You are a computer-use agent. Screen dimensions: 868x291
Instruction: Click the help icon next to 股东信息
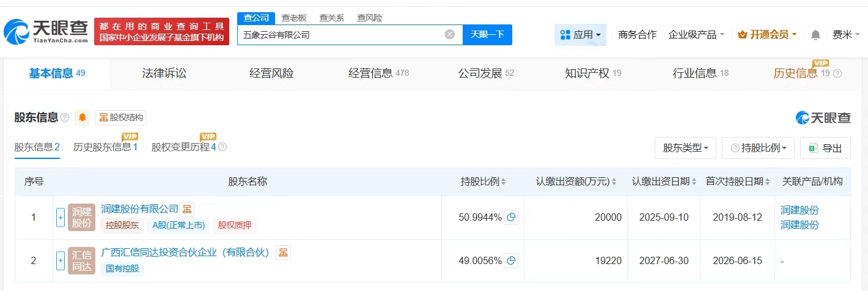tap(65, 117)
